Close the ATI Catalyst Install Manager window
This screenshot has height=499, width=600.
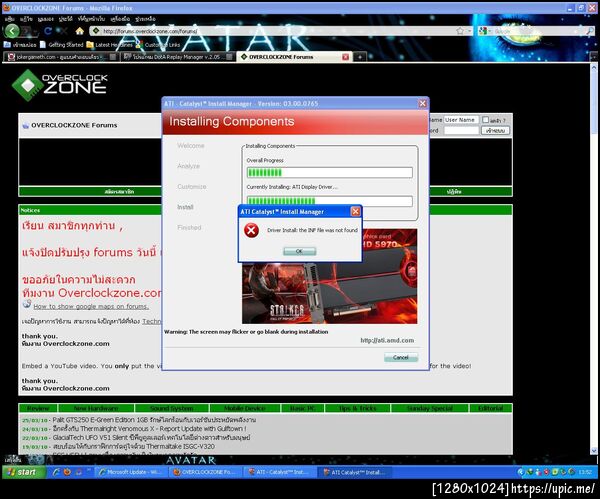[422, 103]
